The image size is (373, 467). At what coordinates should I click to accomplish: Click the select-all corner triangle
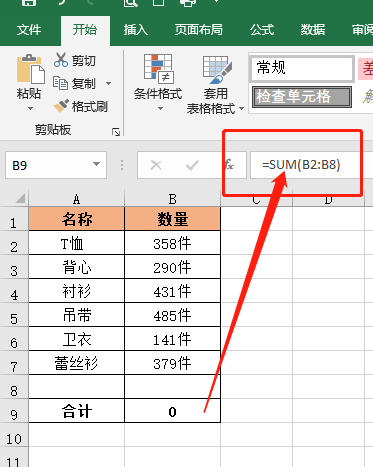[x=20, y=199]
